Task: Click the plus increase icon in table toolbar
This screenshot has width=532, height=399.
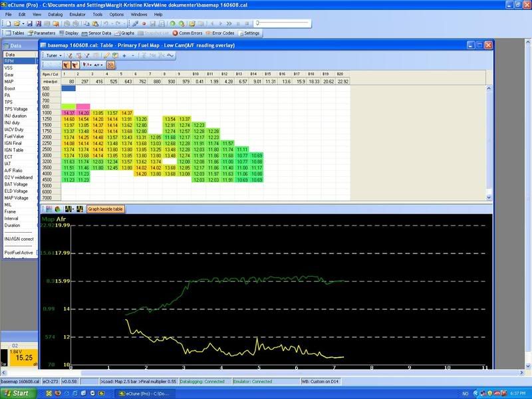Action: tap(124, 56)
